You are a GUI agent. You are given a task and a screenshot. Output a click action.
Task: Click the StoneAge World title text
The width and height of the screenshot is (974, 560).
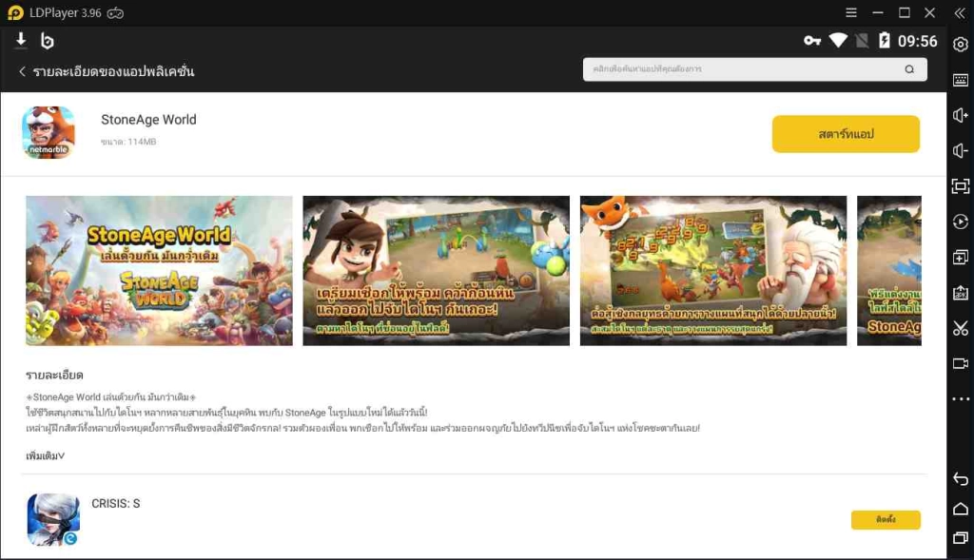click(148, 120)
